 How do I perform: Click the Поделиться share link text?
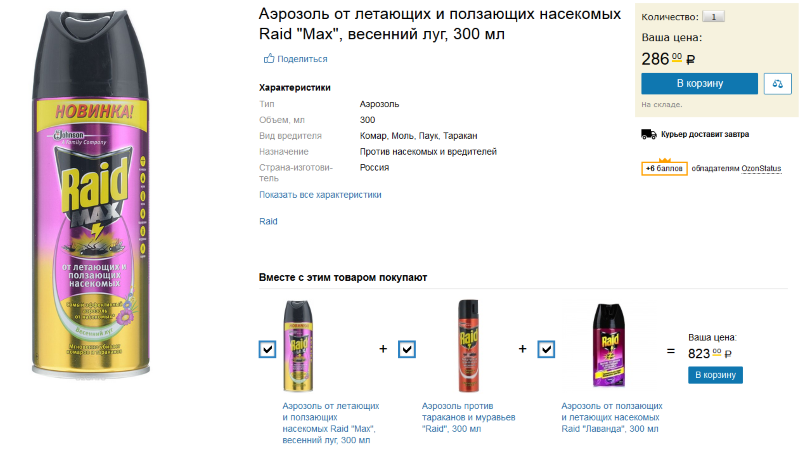click(302, 59)
